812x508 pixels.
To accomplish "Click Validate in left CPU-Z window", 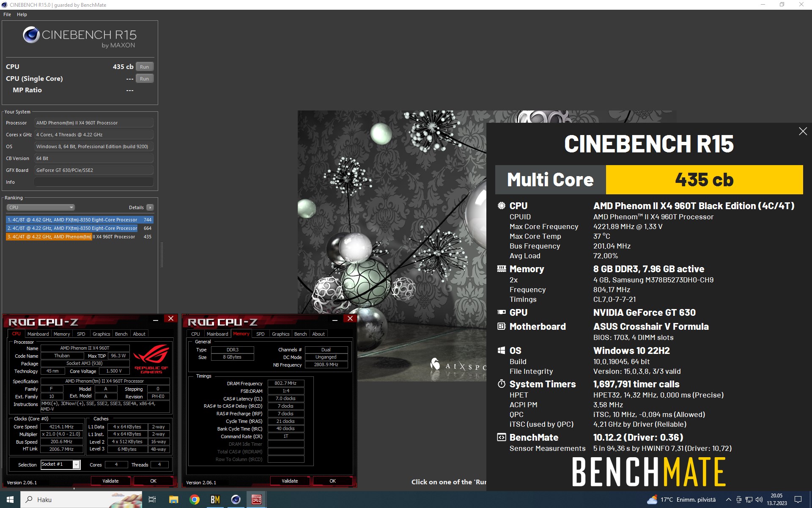I will (110, 481).
